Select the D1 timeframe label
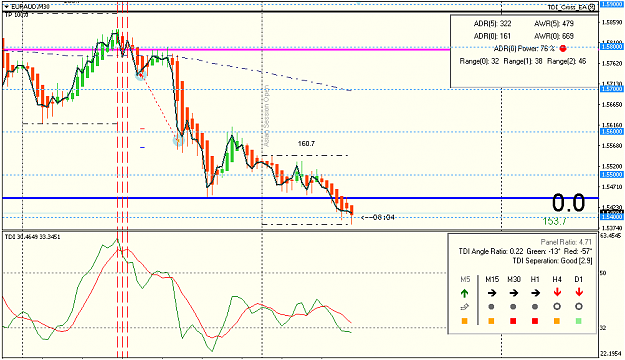625x360 pixels. [579, 279]
